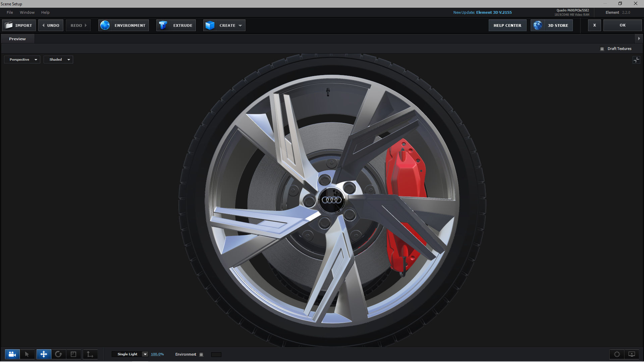Screen dimensions: 644x362
Task: Open the Help Center
Action: tap(507, 25)
